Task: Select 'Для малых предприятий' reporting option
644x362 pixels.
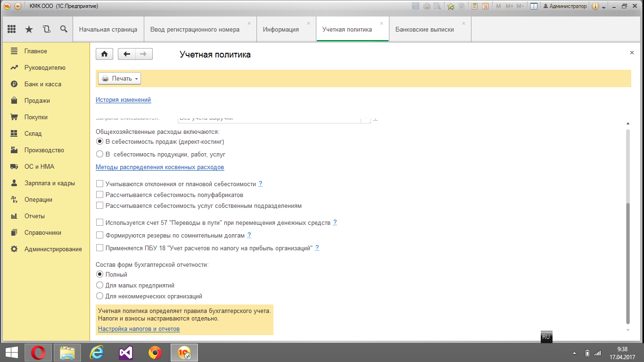Action: pos(99,285)
